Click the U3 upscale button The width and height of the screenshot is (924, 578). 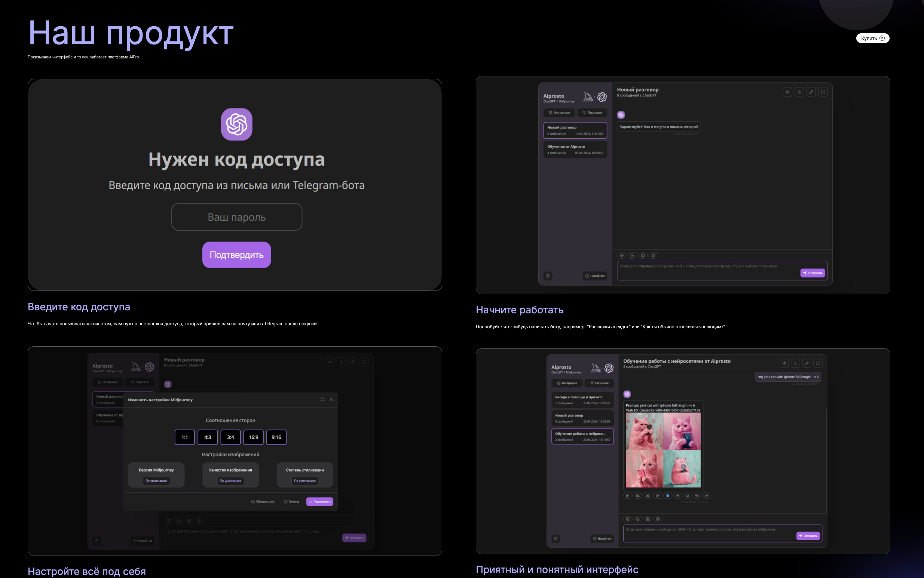point(647,496)
